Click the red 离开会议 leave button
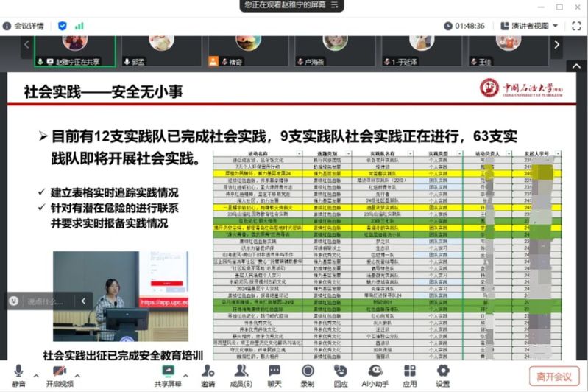Viewport: 588px width, 392px height. point(554,377)
